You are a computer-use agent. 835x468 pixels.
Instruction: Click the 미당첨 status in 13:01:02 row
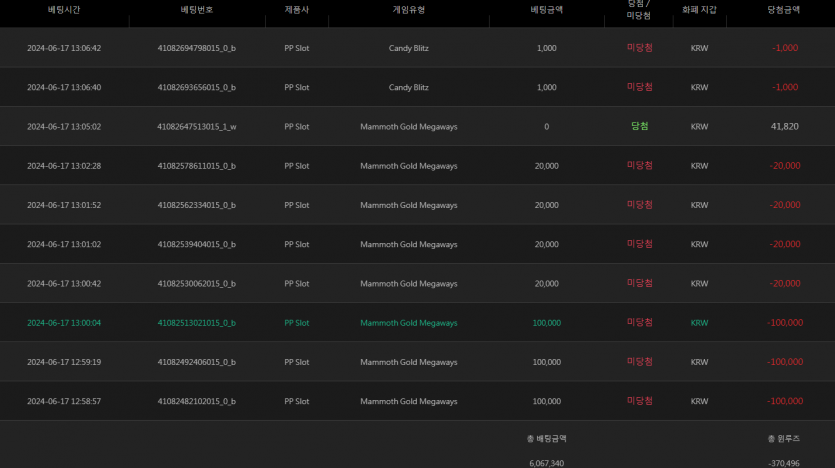639,244
